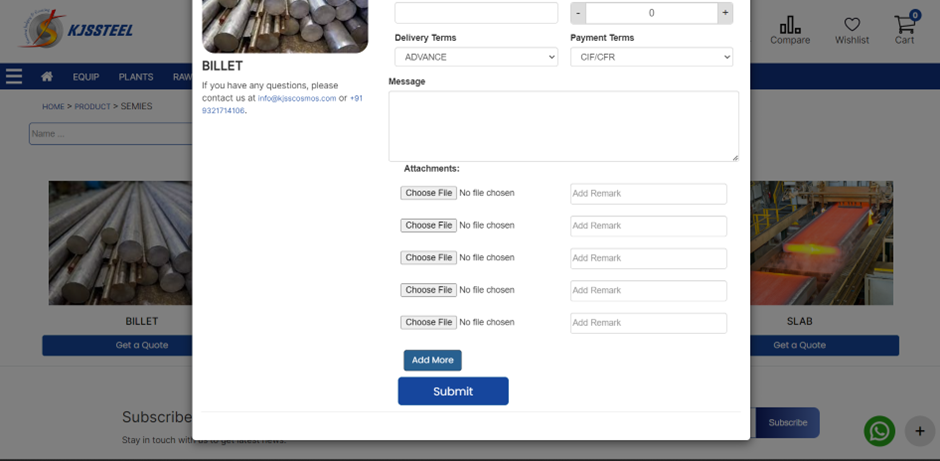Go to home via house icon

[x=47, y=77]
